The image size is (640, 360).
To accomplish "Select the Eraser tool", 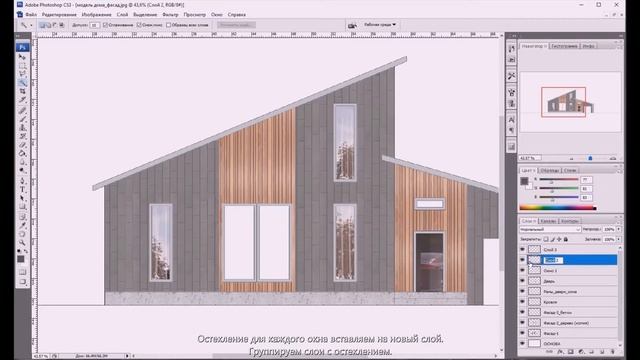I will [x=22, y=144].
